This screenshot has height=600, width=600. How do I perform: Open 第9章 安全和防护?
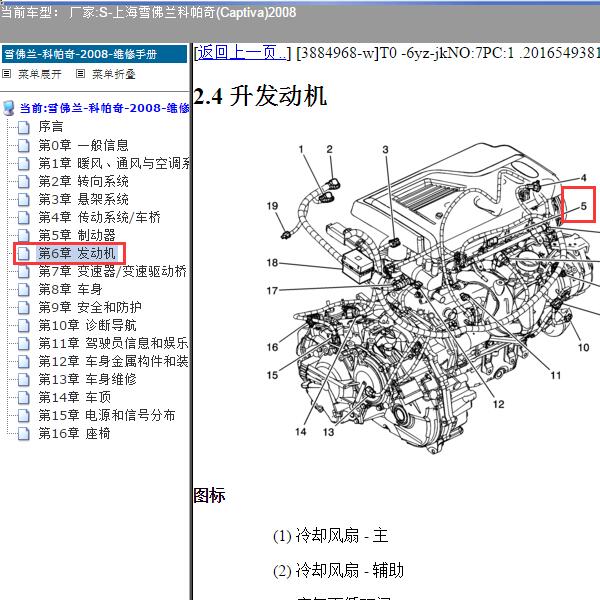click(x=90, y=307)
